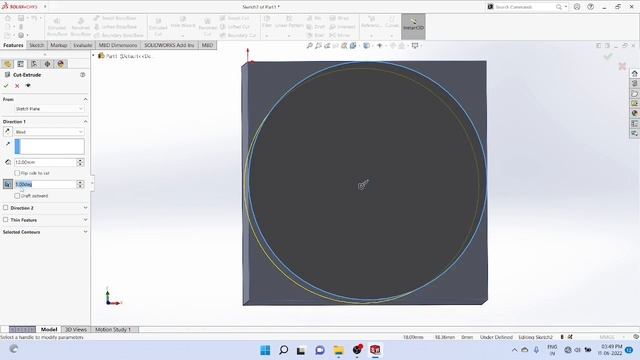
Task: Expand the Selected Contours section chevron
Action: (x=85, y=232)
